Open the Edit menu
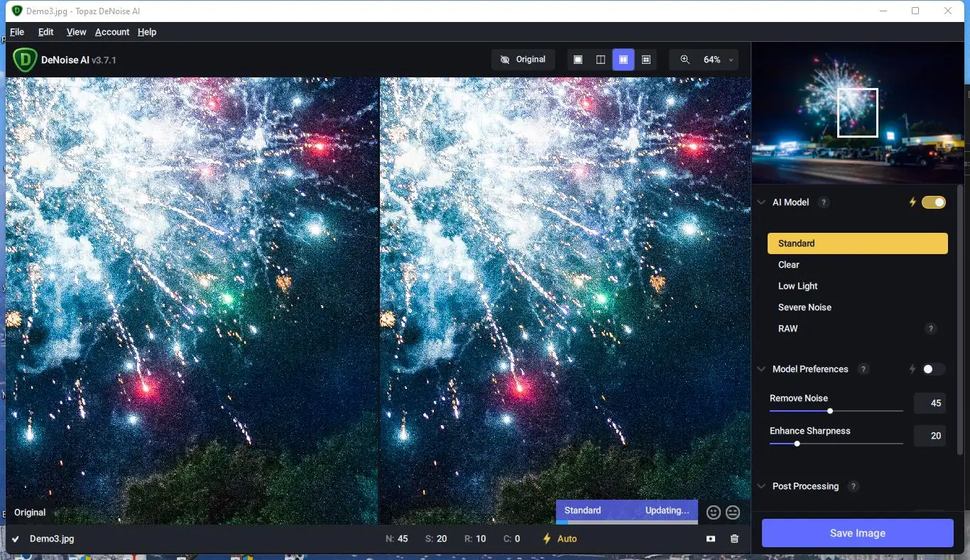The image size is (970, 560). (x=46, y=32)
